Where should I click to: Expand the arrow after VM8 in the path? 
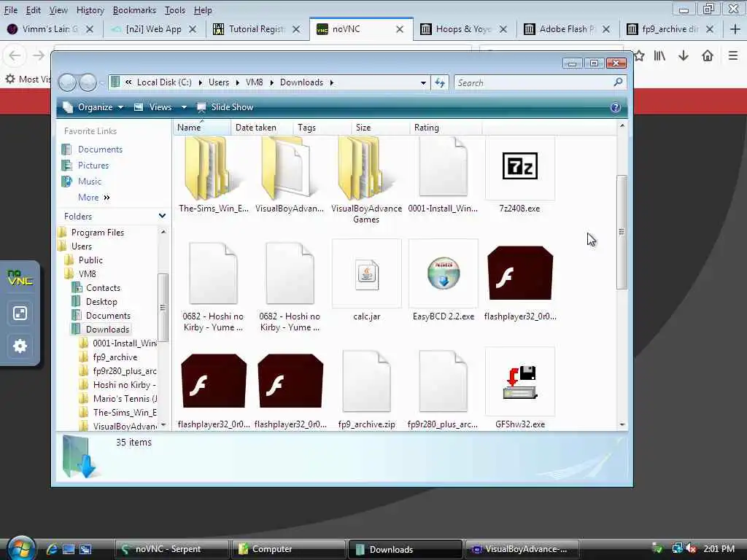[x=271, y=82]
